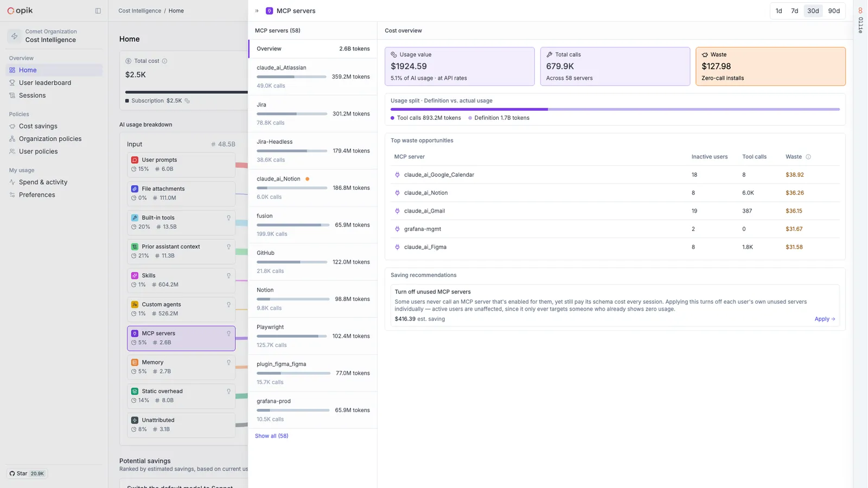Select the 1d time range
Viewport: 868px width, 488px height.
pyautogui.click(x=779, y=11)
